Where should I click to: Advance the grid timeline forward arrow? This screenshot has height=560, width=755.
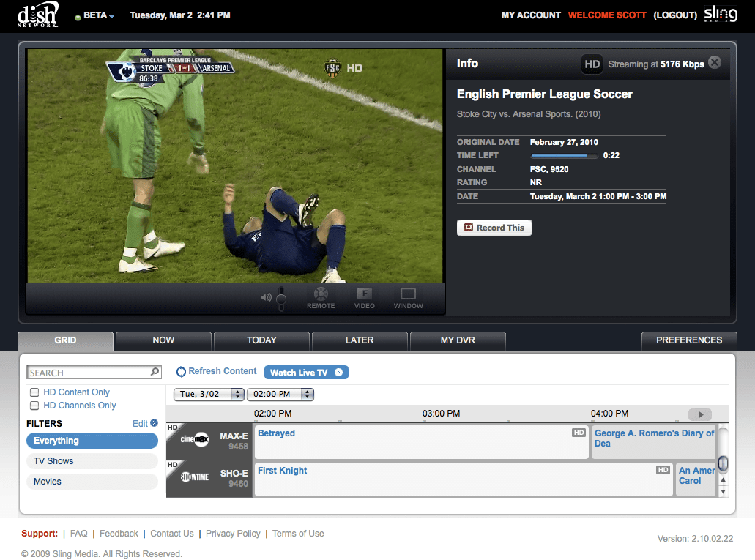tap(700, 414)
